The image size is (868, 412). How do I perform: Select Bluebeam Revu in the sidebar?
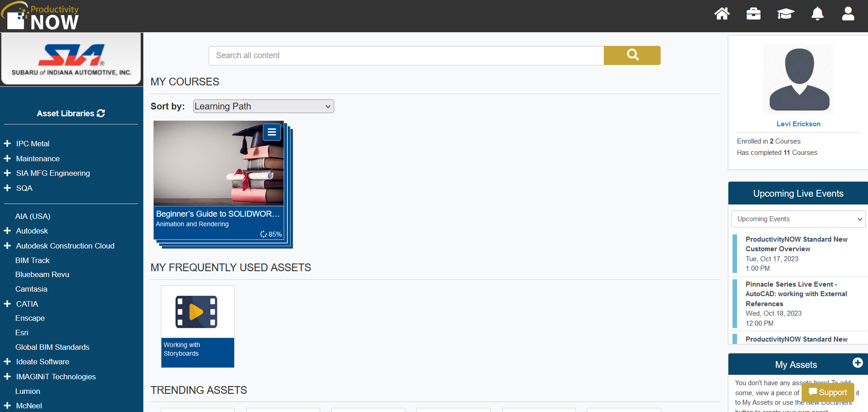point(42,274)
